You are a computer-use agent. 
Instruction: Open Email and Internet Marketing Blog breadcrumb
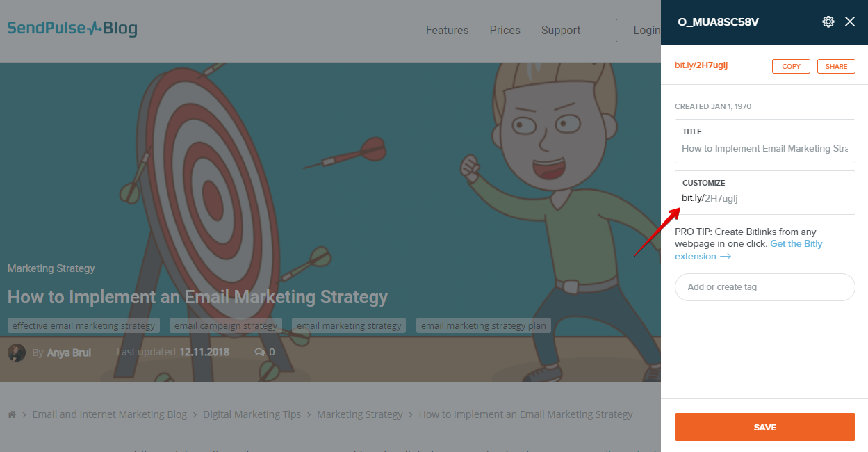[110, 414]
